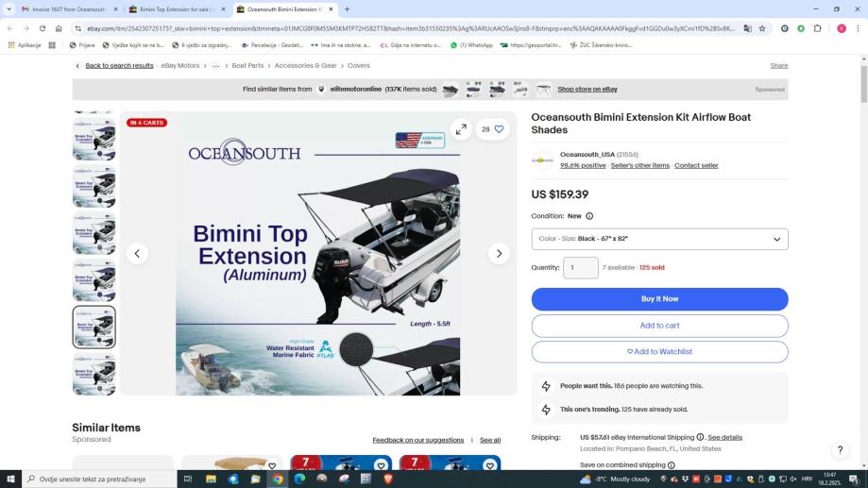Click the info icon beside eBay International Shipping
The height and width of the screenshot is (488, 868).
[700, 437]
